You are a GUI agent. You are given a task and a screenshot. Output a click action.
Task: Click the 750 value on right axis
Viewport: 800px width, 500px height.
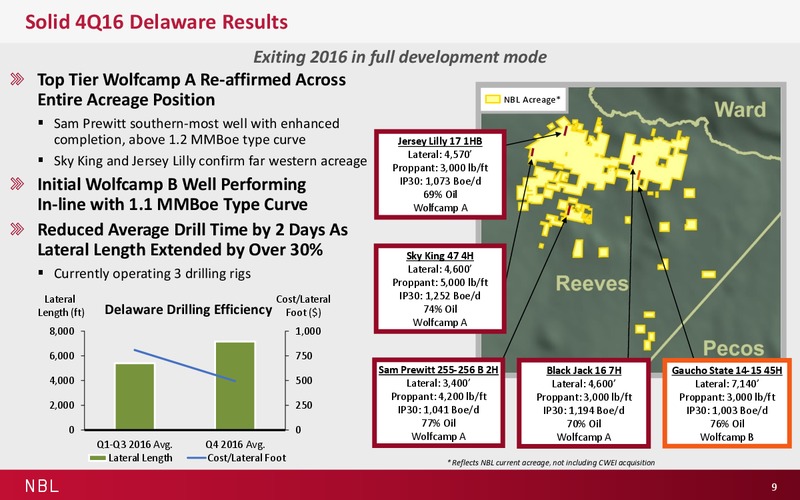(x=305, y=356)
